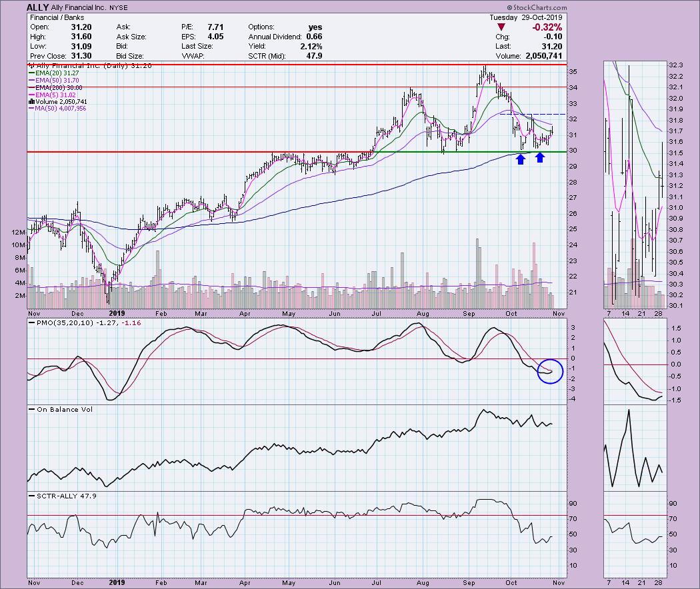The width and height of the screenshot is (700, 589).
Task: Click the 35 price axis label
Action: (573, 72)
